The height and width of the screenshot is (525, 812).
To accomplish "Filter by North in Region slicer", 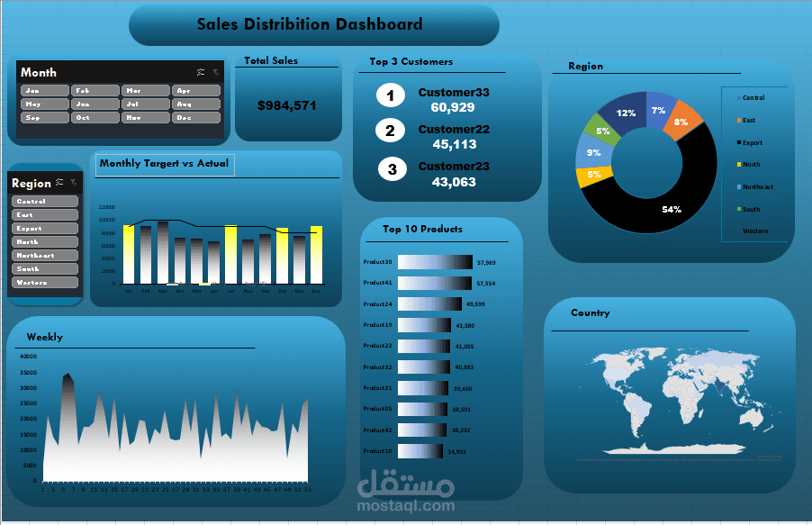I will coord(45,241).
